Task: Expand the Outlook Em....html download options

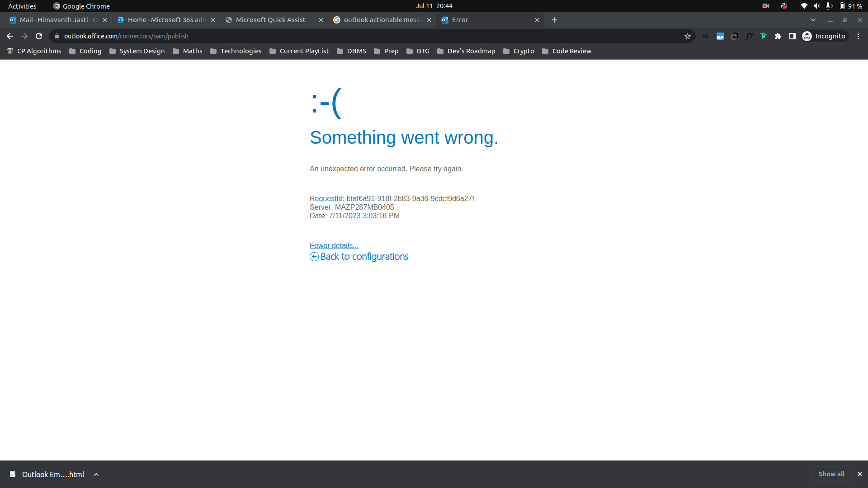Action: pyautogui.click(x=96, y=474)
